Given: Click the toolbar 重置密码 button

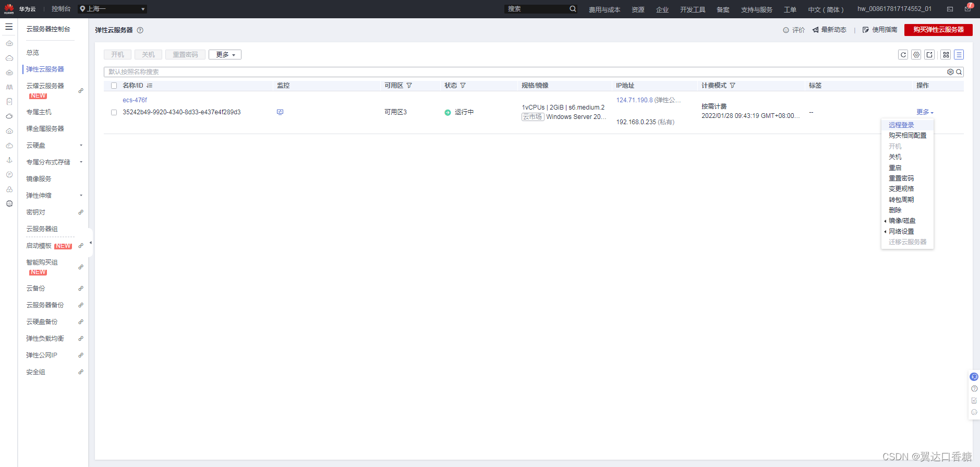Looking at the screenshot, I should pyautogui.click(x=185, y=55).
